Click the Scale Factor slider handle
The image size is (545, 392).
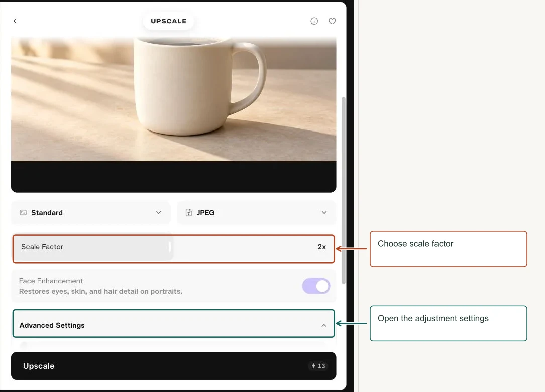tap(170, 247)
